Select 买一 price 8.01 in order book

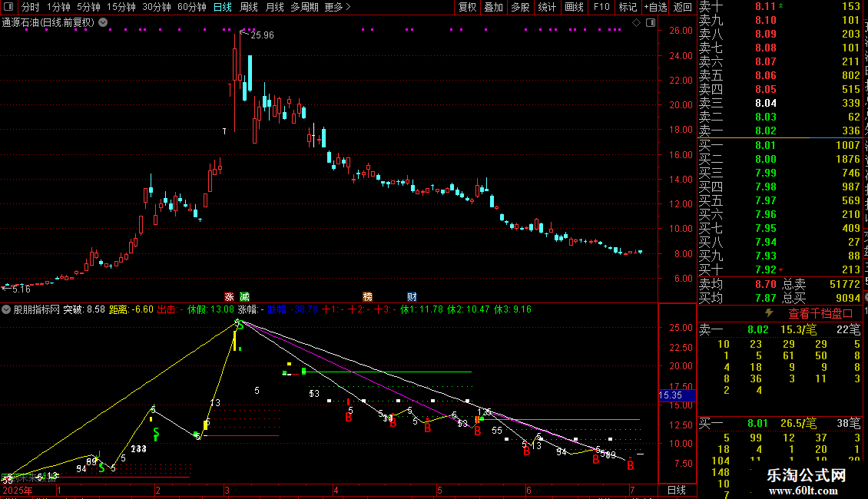click(x=766, y=146)
